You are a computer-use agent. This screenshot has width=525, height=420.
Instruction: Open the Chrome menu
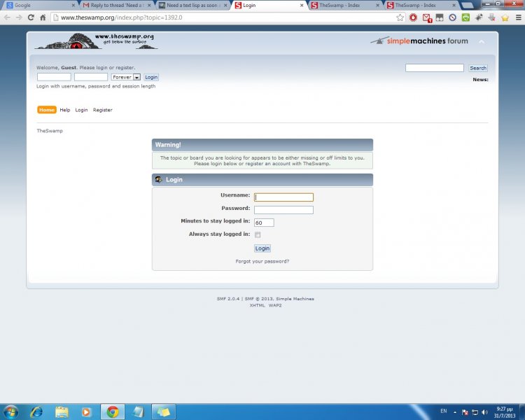pos(518,17)
